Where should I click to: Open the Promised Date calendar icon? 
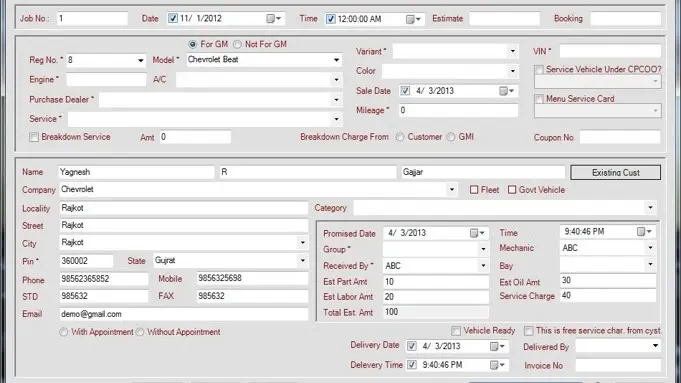click(477, 233)
